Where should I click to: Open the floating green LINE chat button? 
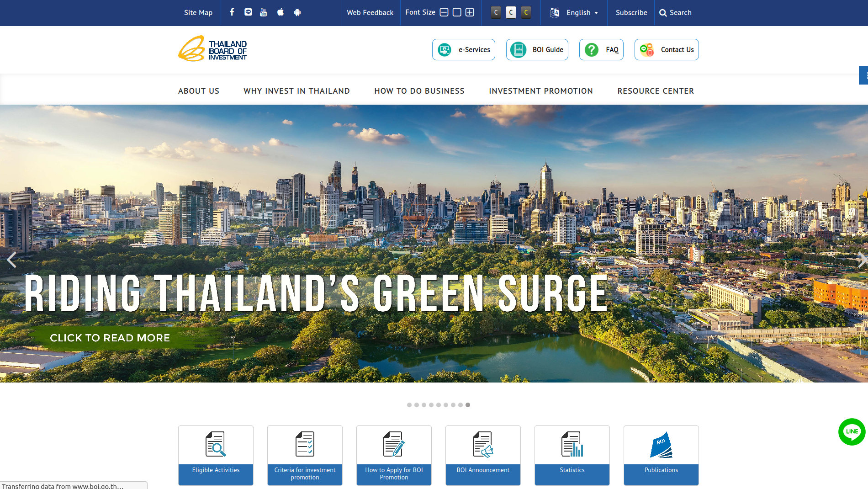pyautogui.click(x=852, y=431)
